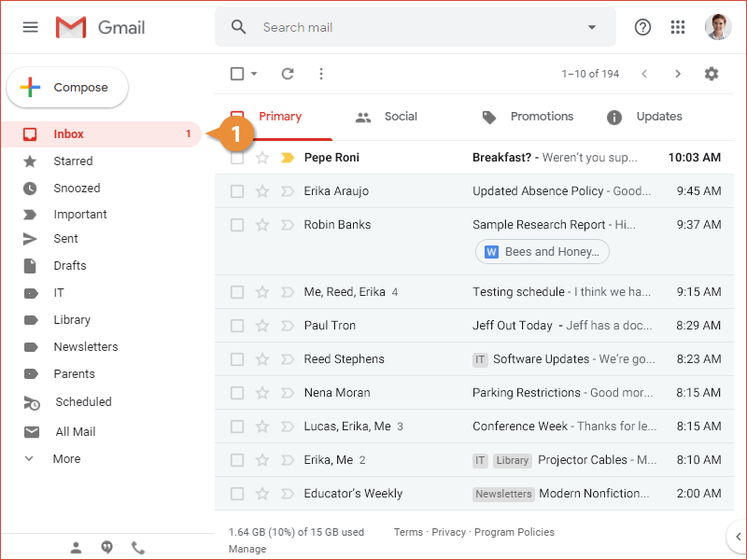Open the three-dot More options menu
Viewport: 747px width, 560px height.
[x=321, y=74]
